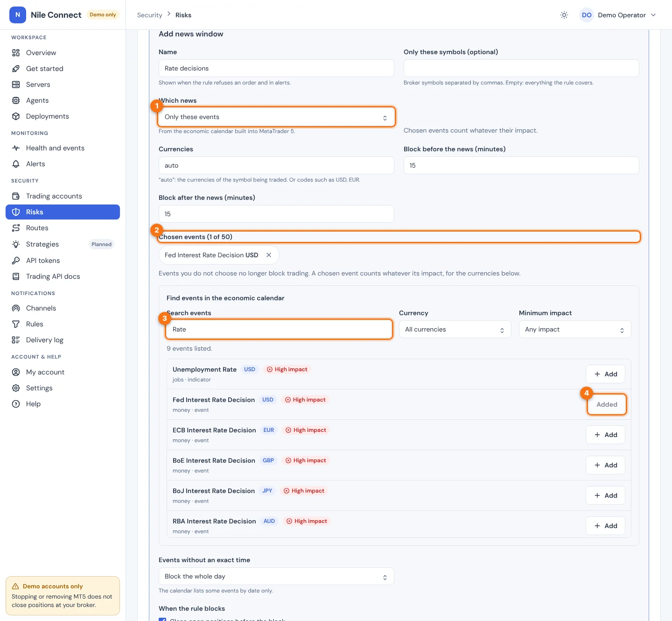This screenshot has height=621, width=672.
Task: Open the Which news dropdown
Action: [276, 117]
